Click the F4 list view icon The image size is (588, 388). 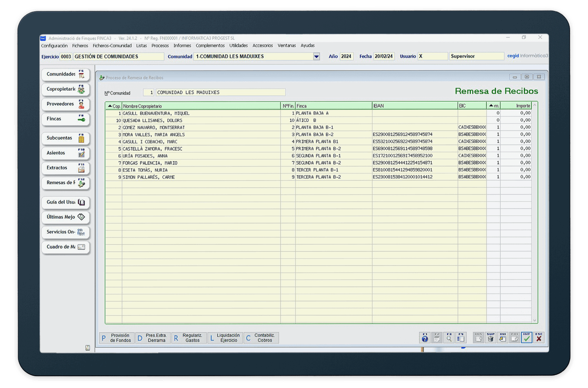(461, 337)
